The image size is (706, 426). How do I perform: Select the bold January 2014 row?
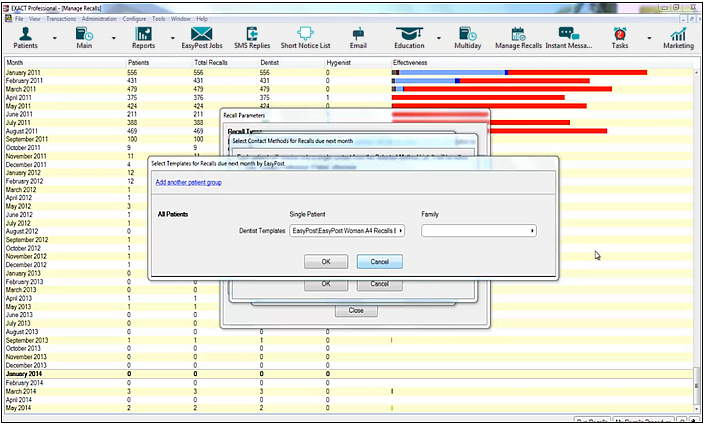[349, 374]
